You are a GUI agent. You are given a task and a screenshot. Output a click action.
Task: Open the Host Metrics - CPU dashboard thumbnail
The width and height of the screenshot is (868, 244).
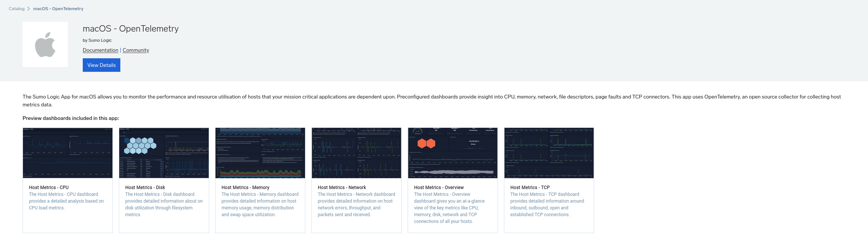(68, 153)
